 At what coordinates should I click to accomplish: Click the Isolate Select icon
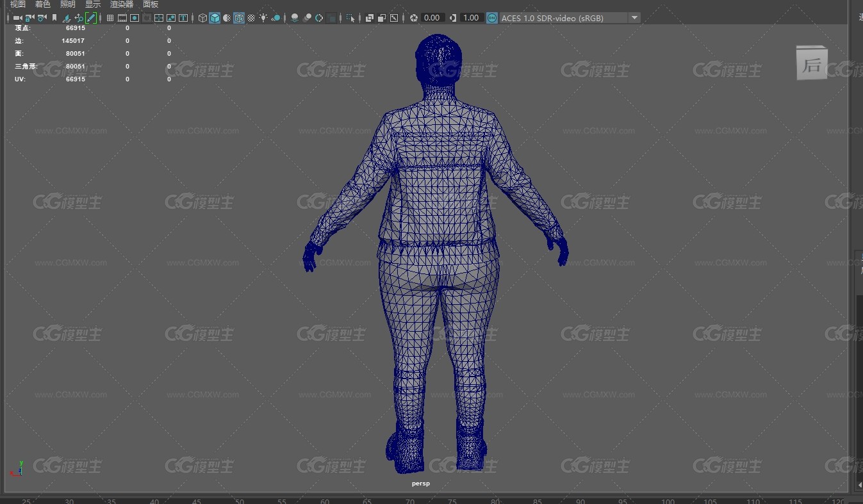point(350,18)
